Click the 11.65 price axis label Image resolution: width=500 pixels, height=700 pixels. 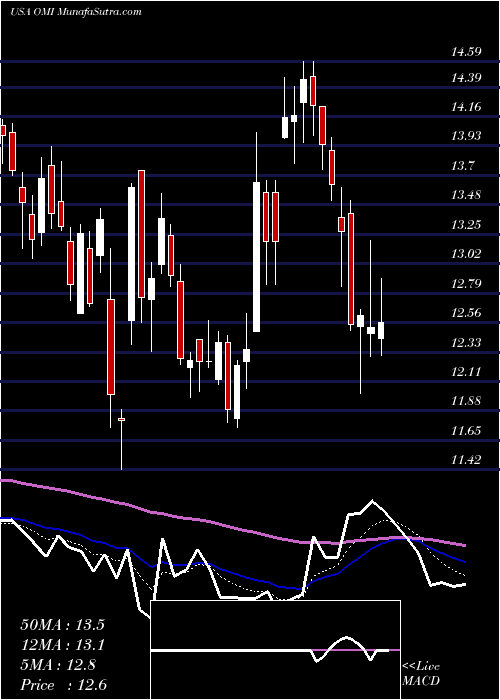(x=466, y=431)
